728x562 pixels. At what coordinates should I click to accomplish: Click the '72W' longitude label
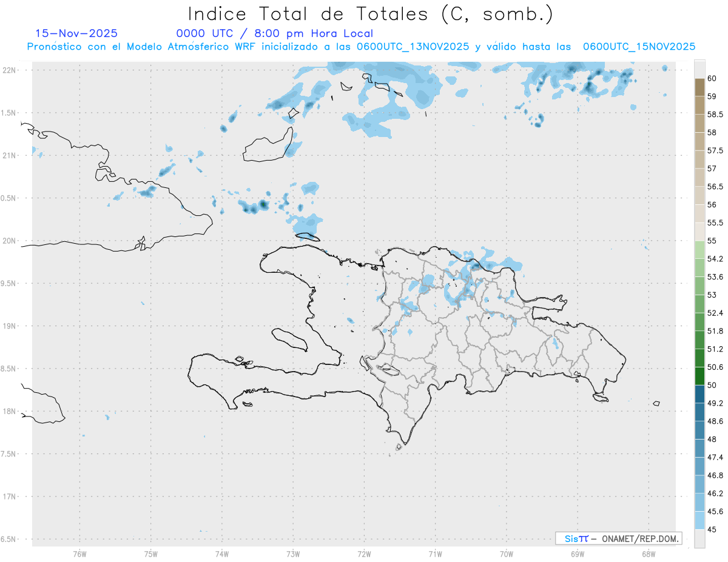click(x=364, y=554)
